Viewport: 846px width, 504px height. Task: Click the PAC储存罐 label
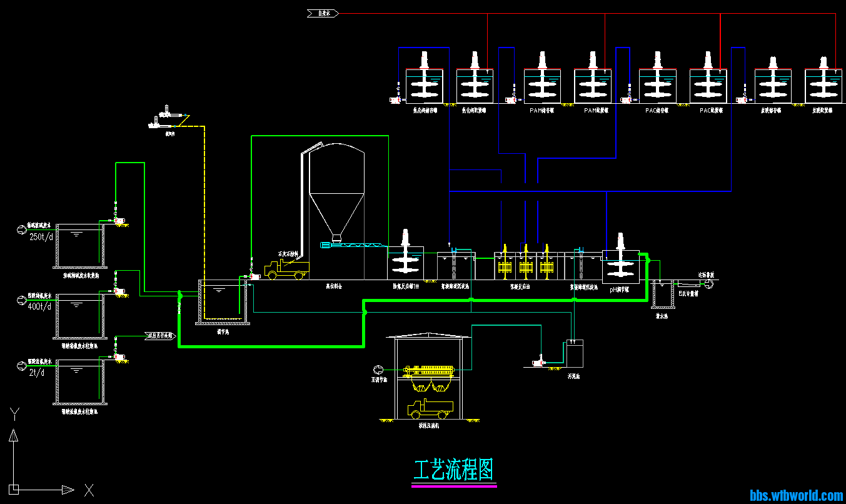click(x=657, y=110)
